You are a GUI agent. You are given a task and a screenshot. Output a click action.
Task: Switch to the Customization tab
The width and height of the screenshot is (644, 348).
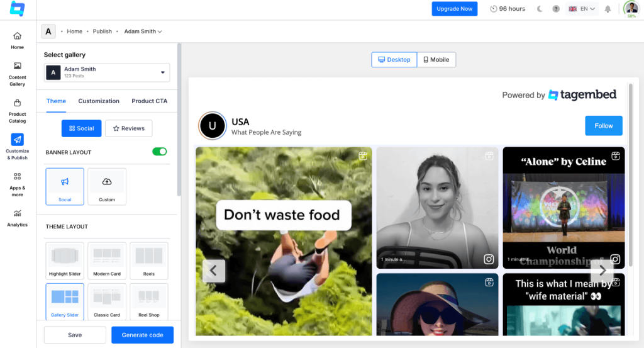coord(99,101)
